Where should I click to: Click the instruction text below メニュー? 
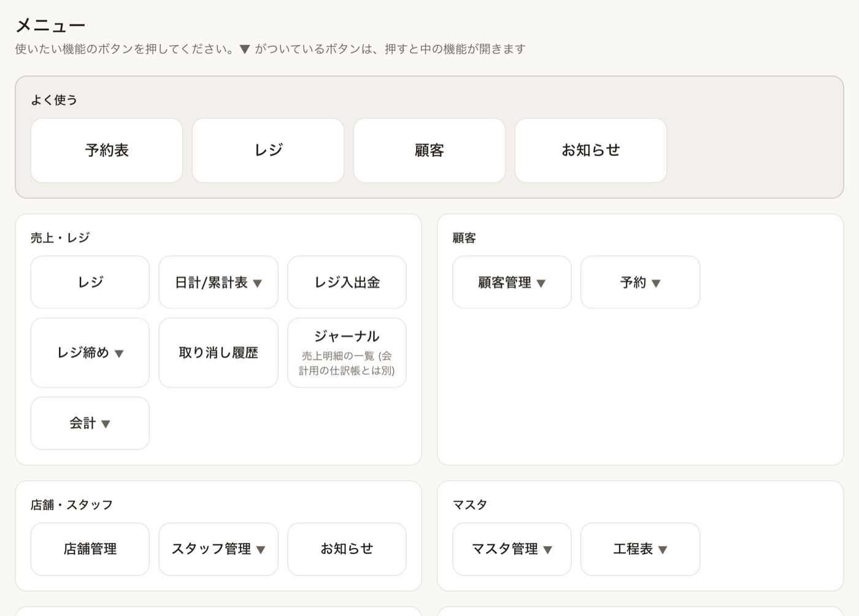(271, 49)
